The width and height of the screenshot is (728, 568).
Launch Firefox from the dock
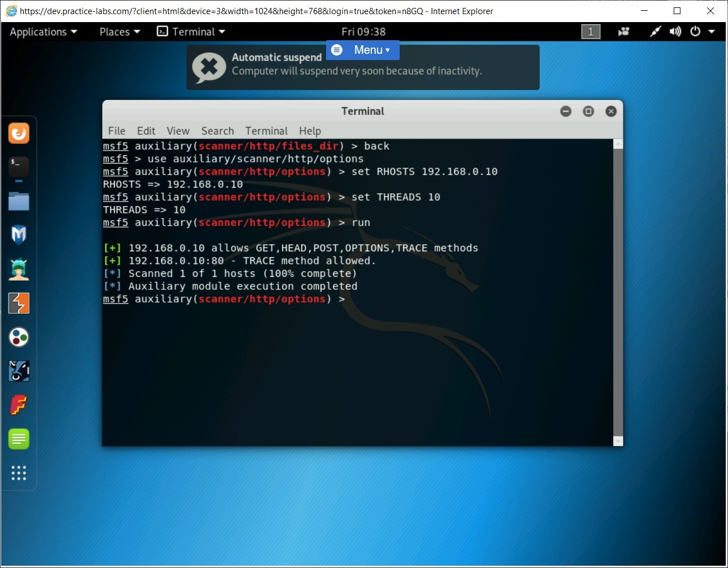coord(19,134)
